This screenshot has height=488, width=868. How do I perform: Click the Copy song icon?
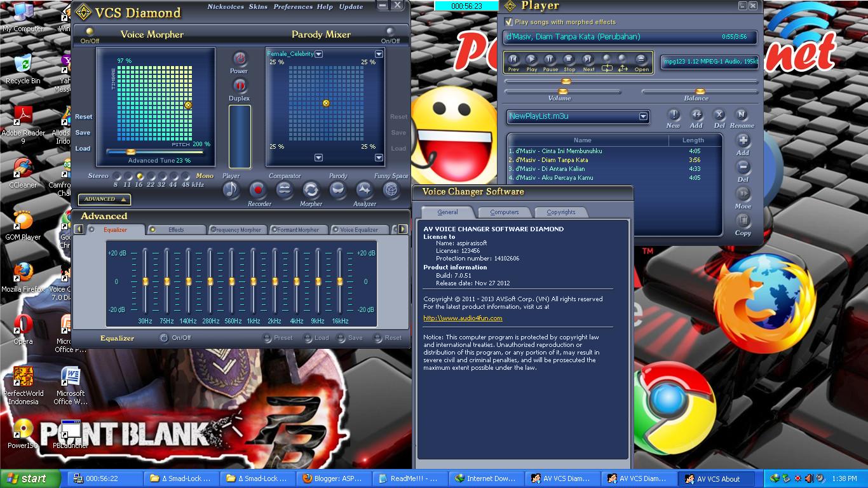click(x=743, y=220)
